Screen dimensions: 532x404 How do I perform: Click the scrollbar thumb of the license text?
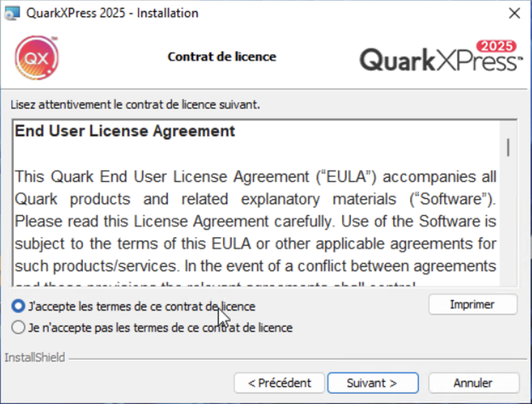tap(509, 147)
